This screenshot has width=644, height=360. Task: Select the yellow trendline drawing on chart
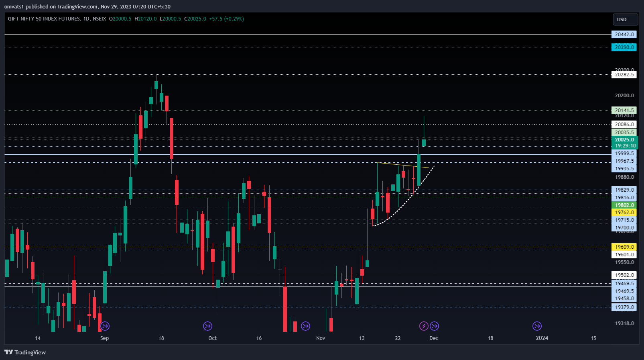pyautogui.click(x=403, y=165)
